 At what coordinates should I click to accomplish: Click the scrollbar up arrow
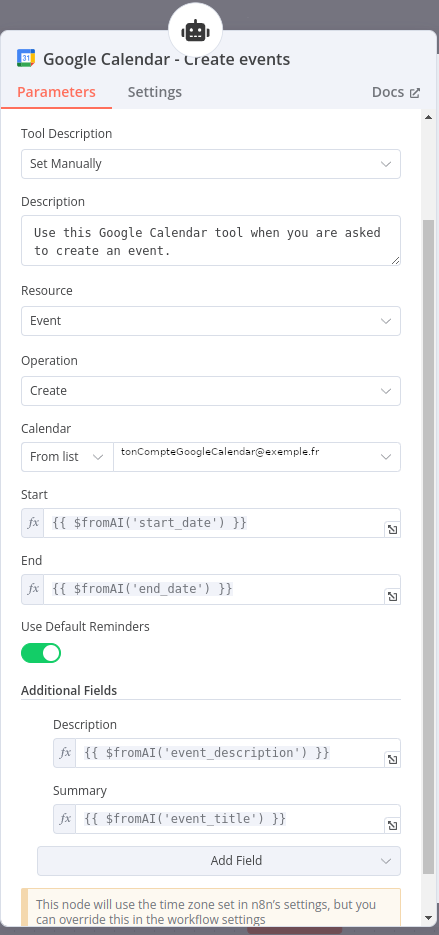pyautogui.click(x=428, y=117)
